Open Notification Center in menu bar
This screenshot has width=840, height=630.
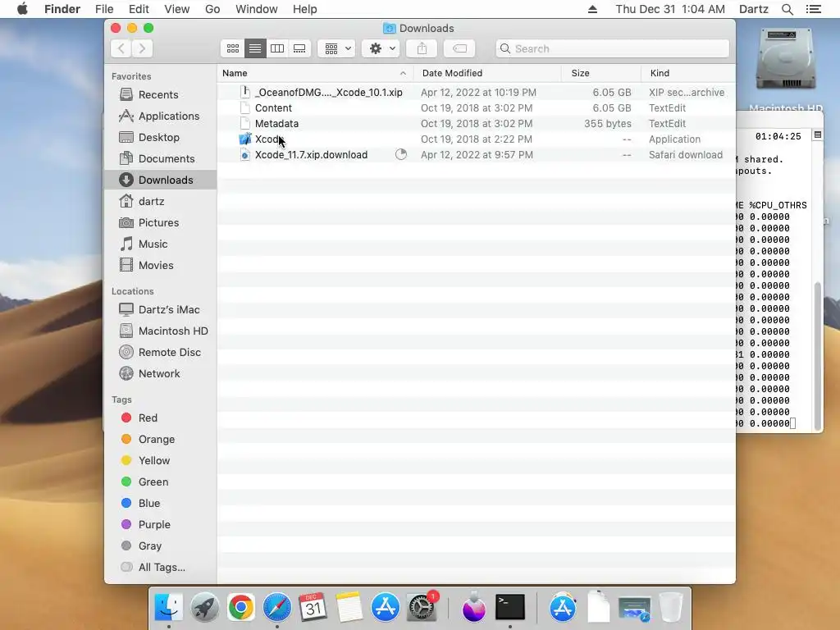813,9
